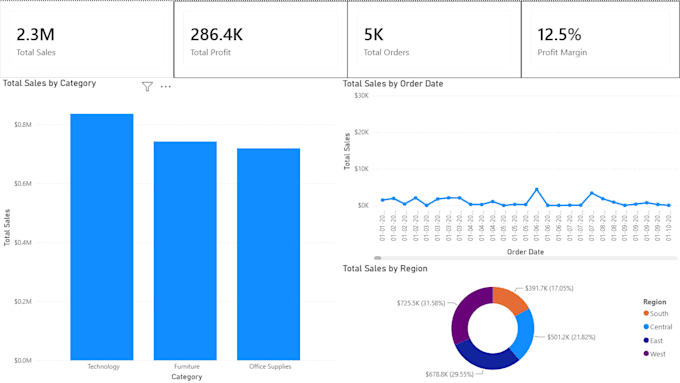This screenshot has height=383, width=680.
Task: Click the Furniture axis label
Action: tap(187, 367)
